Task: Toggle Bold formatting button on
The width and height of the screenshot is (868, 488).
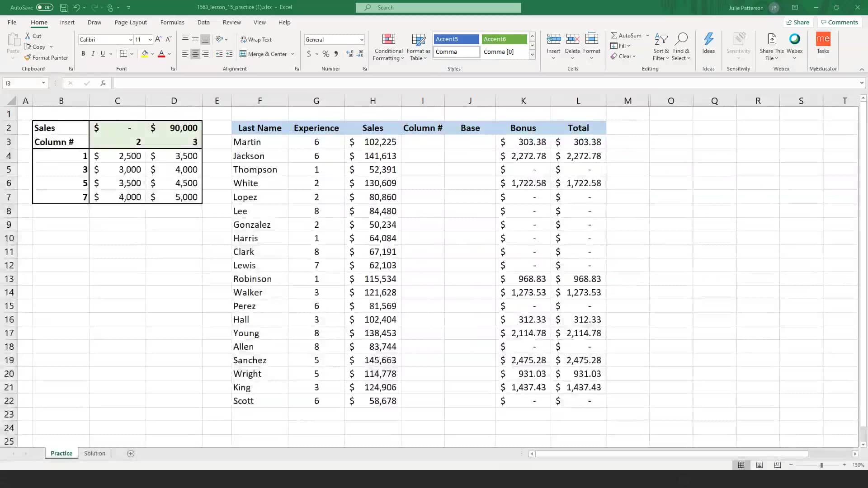Action: [83, 54]
